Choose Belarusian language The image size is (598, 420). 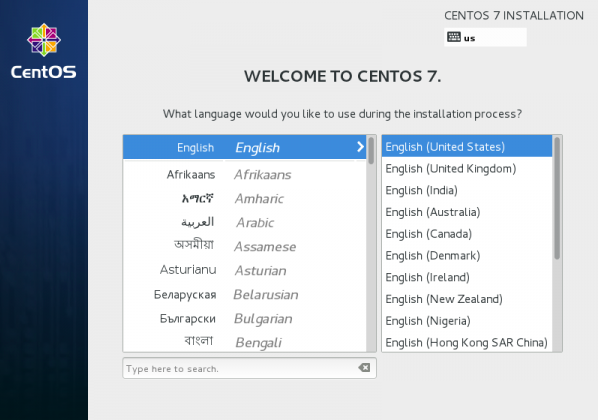tap(244, 294)
